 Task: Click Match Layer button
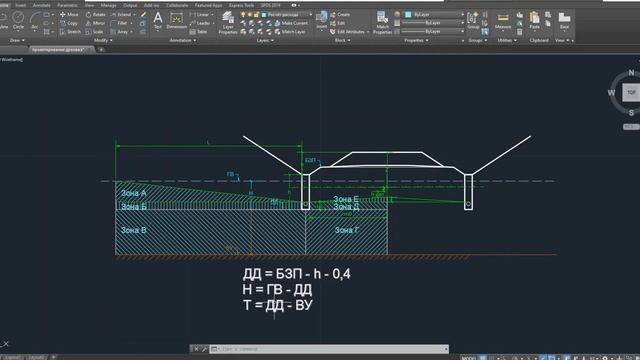pos(290,31)
